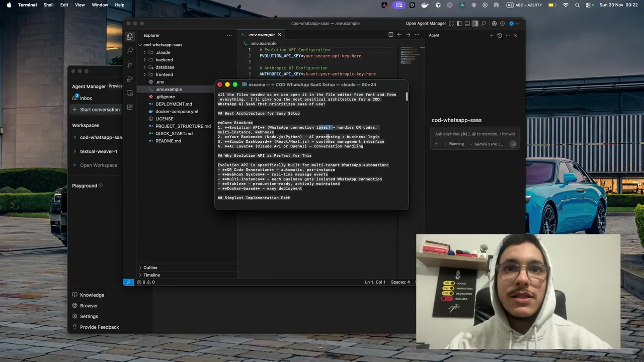Click the title bar search magnifier icon
The height and width of the screenshot is (362, 644).
(484, 23)
